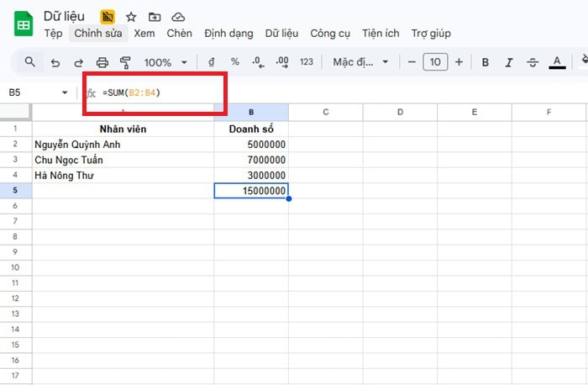Screen dimensions: 588x385
Task: Click the search magnifier in toolbar
Action: click(x=30, y=62)
